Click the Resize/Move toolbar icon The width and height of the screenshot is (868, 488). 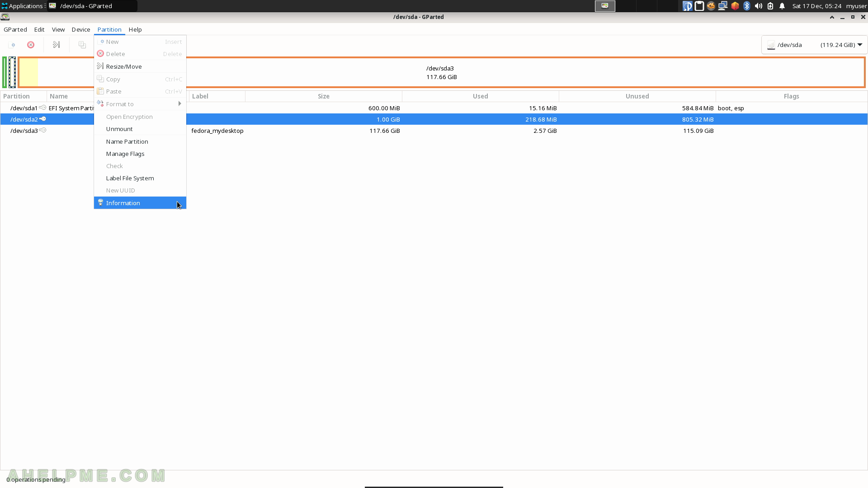tap(57, 45)
